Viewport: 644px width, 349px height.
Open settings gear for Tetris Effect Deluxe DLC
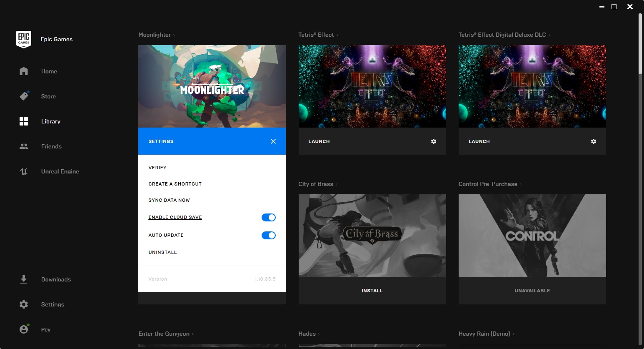pos(594,141)
